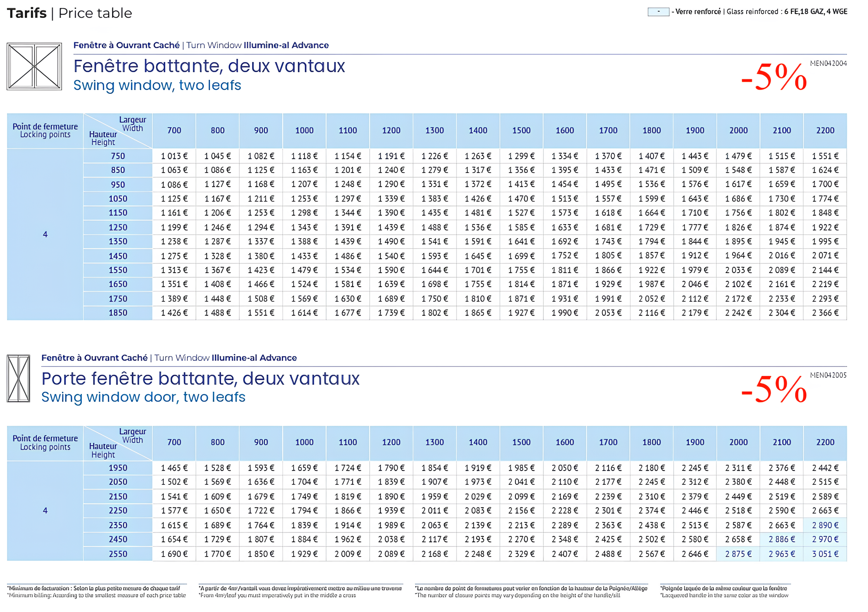This screenshot has width=868, height=612.
Task: Click the 'Porte fenêtre battante, deux vantaux' heading
Action: tap(201, 379)
